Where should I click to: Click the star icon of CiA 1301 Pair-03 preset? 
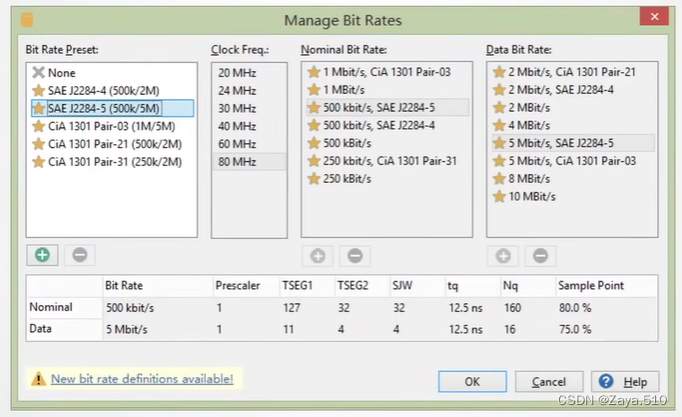[x=38, y=126]
